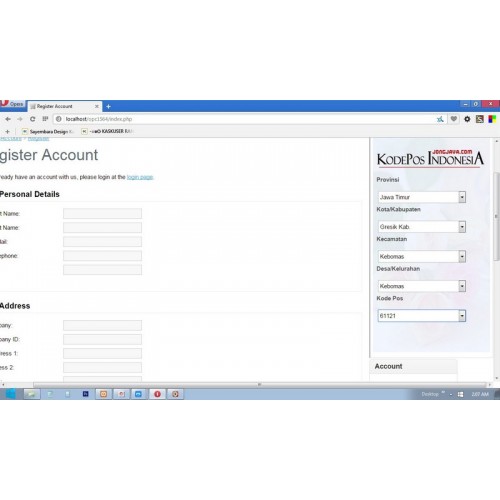Open the Opera menu logo
Screen dimensions: 500x500
coord(12,104)
